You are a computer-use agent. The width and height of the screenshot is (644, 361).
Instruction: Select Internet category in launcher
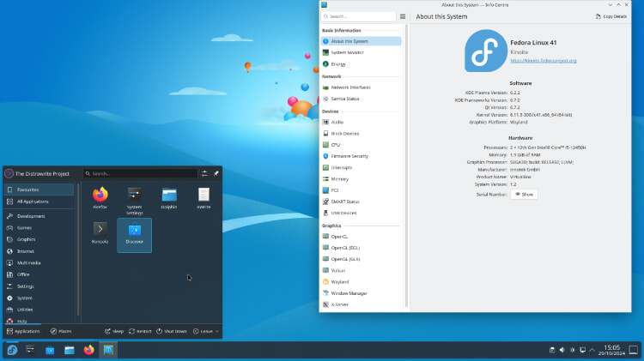click(x=39, y=251)
